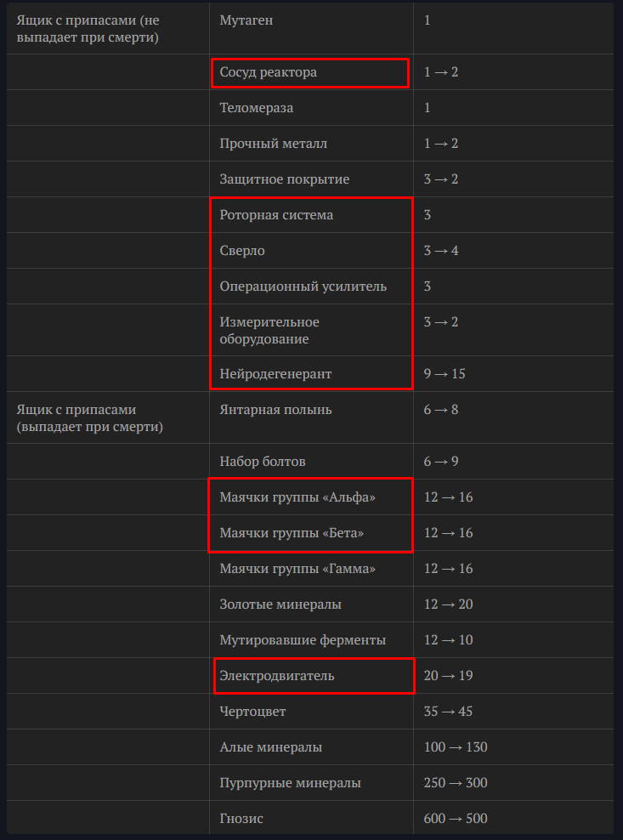Select the "Нейродегенерант" item
623x840 pixels.
click(275, 374)
